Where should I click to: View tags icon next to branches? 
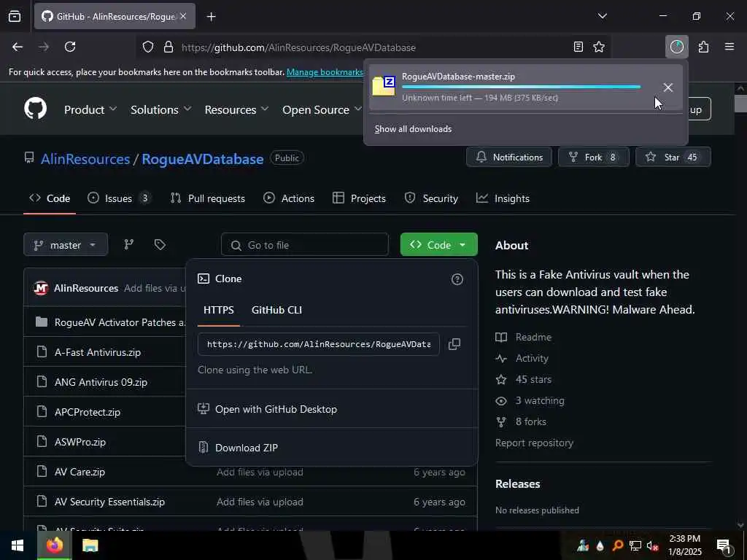click(160, 244)
